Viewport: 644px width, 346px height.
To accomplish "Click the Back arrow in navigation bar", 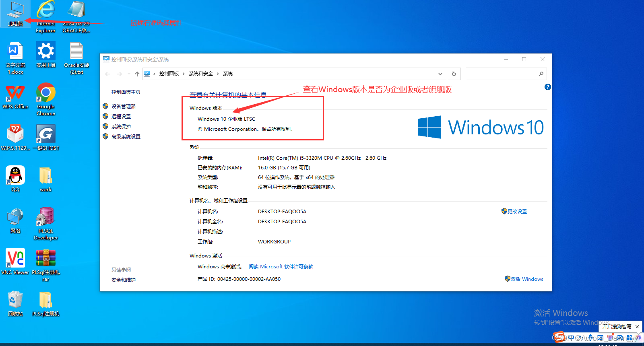I will tap(107, 74).
